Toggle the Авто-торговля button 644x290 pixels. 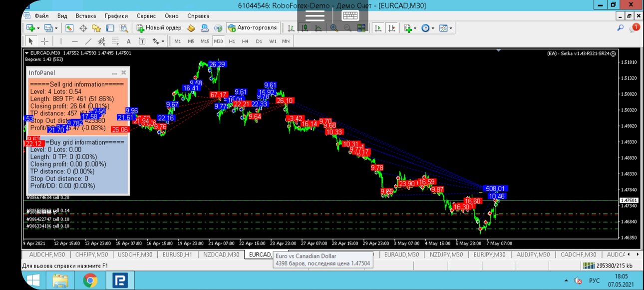pos(252,28)
